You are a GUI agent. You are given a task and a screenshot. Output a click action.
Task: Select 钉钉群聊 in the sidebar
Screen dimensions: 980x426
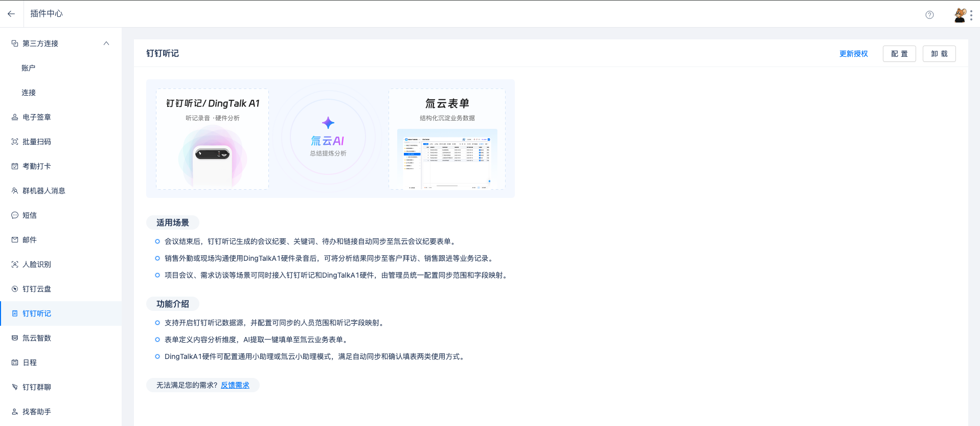[x=61, y=387]
